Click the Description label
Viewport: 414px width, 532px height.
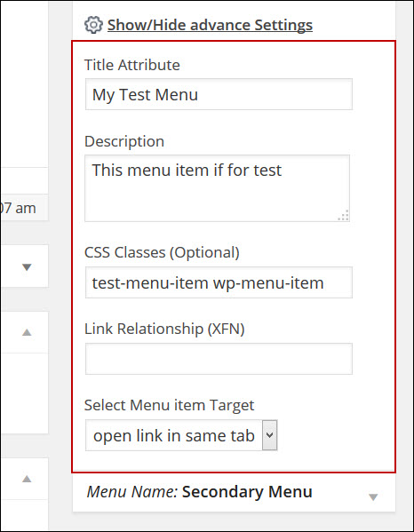(x=124, y=141)
